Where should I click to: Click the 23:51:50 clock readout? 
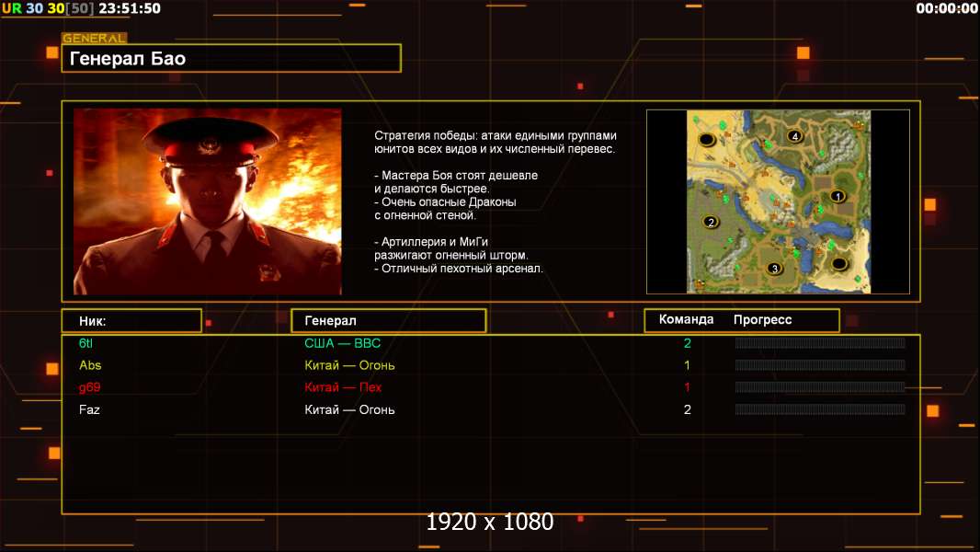(130, 8)
